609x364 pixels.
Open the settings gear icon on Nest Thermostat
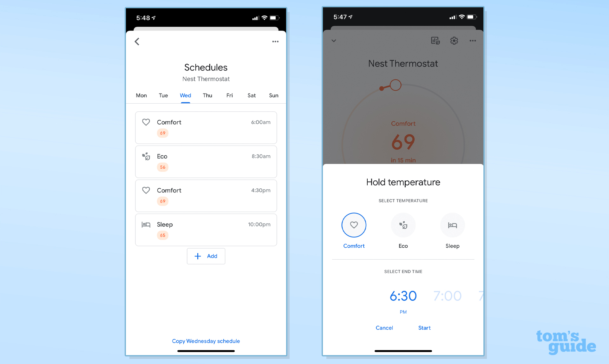(453, 41)
